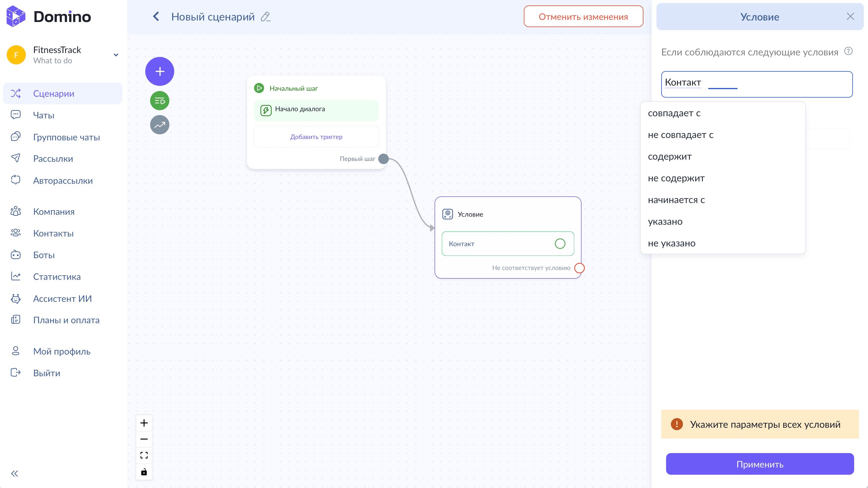
Task: Click the Отменить изменения button
Action: pyautogui.click(x=583, y=17)
